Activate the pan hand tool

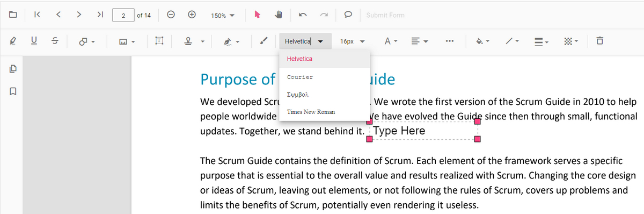tap(279, 15)
